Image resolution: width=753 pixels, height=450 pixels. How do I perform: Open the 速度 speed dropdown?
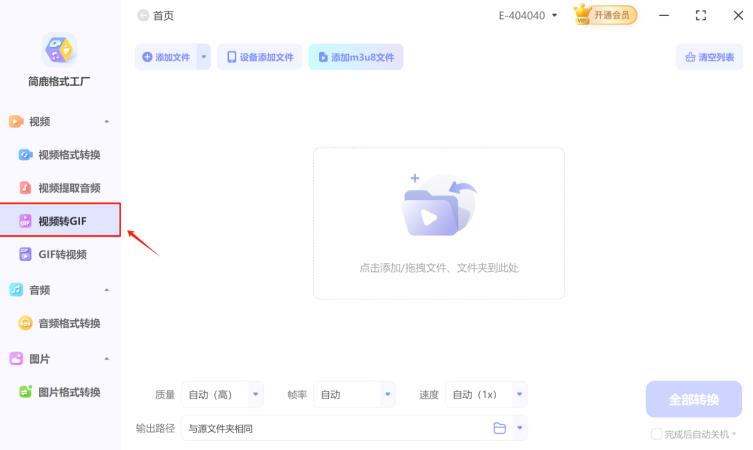click(486, 394)
